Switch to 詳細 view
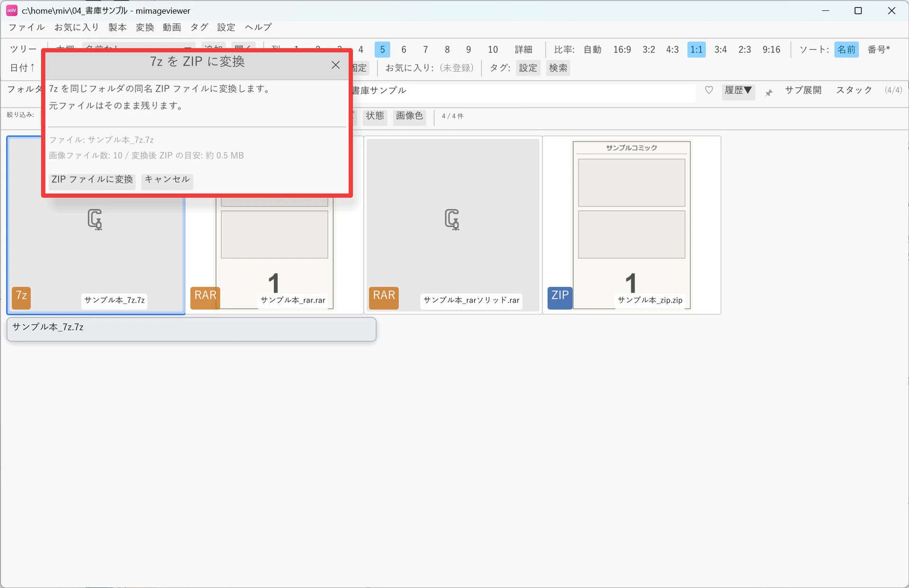 524,49
